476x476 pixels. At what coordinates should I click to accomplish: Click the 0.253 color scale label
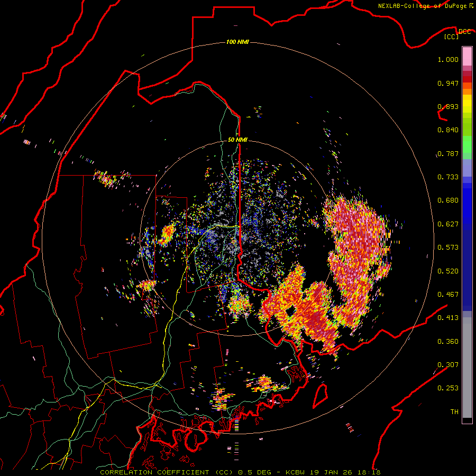(448, 388)
